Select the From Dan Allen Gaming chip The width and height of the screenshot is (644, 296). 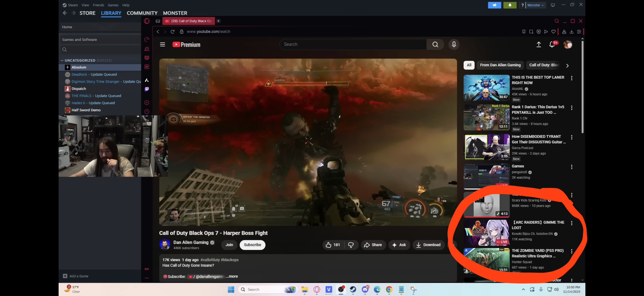[x=500, y=65]
